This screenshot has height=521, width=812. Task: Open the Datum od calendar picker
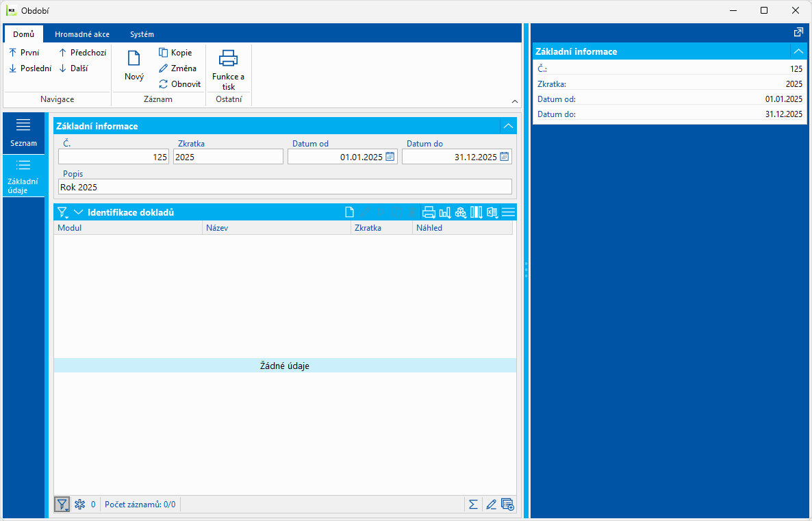[390, 156]
